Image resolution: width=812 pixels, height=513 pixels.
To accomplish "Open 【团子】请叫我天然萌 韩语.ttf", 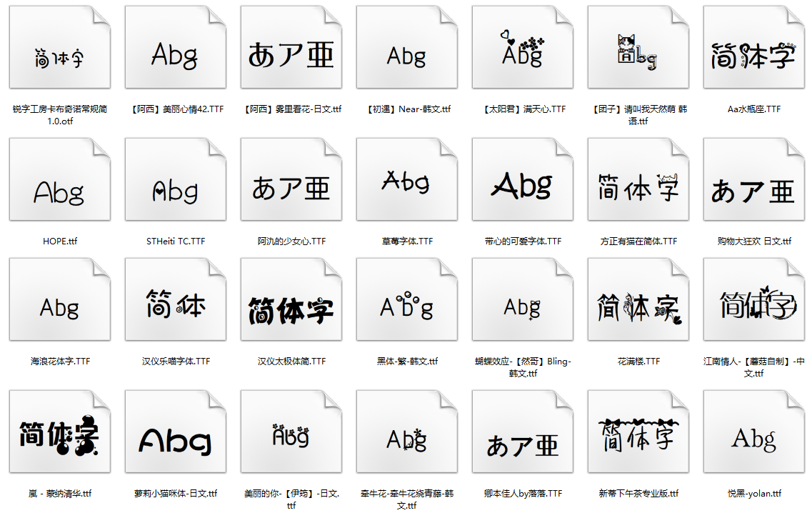I will 638,49.
